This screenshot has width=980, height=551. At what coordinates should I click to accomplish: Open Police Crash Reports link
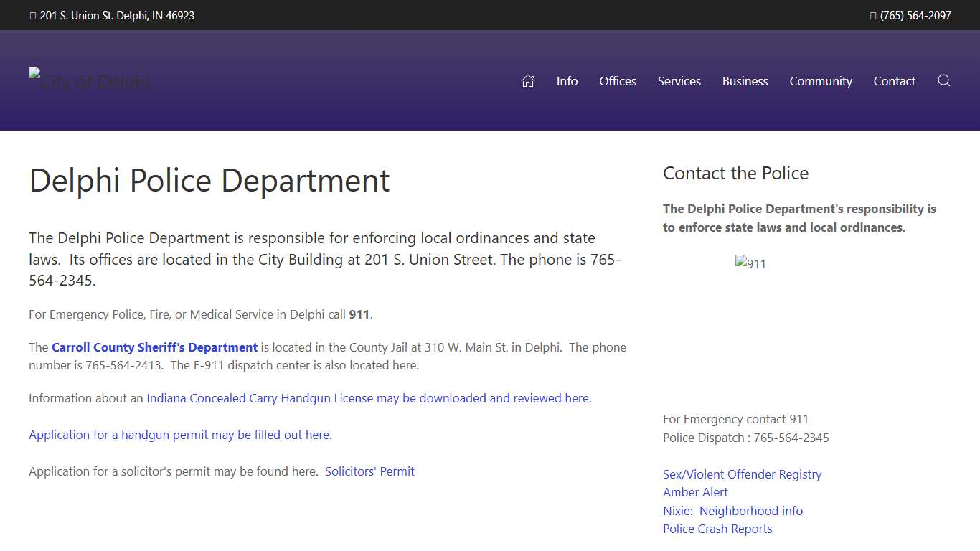click(x=717, y=529)
